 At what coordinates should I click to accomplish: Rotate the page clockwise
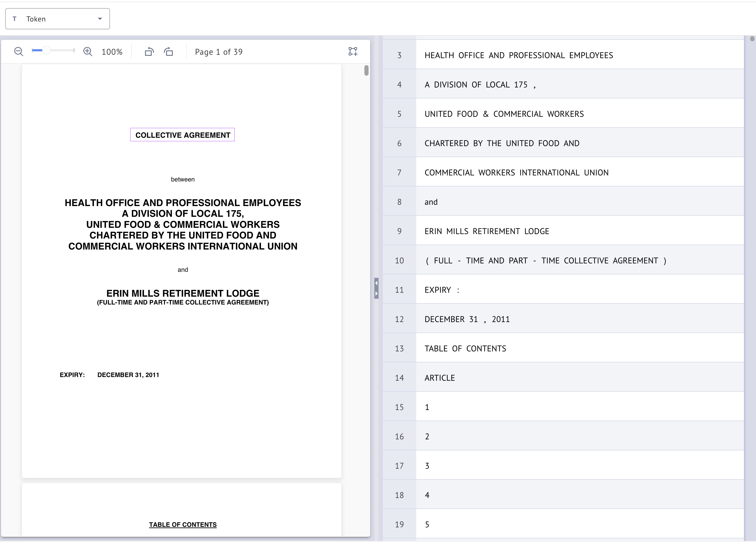169,52
